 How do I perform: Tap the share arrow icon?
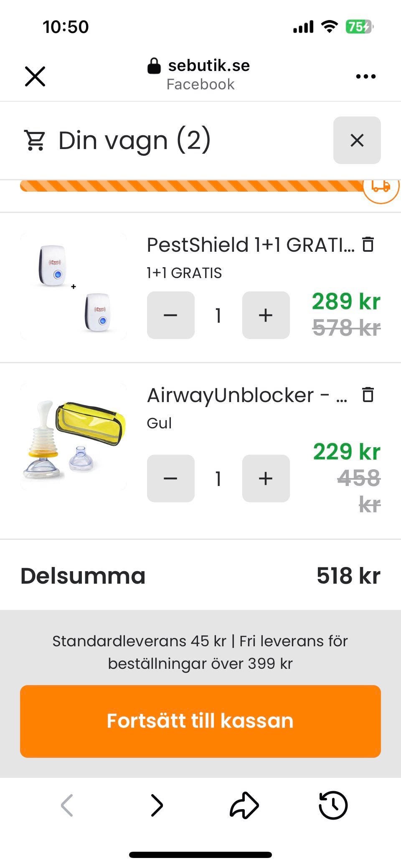pos(244,805)
